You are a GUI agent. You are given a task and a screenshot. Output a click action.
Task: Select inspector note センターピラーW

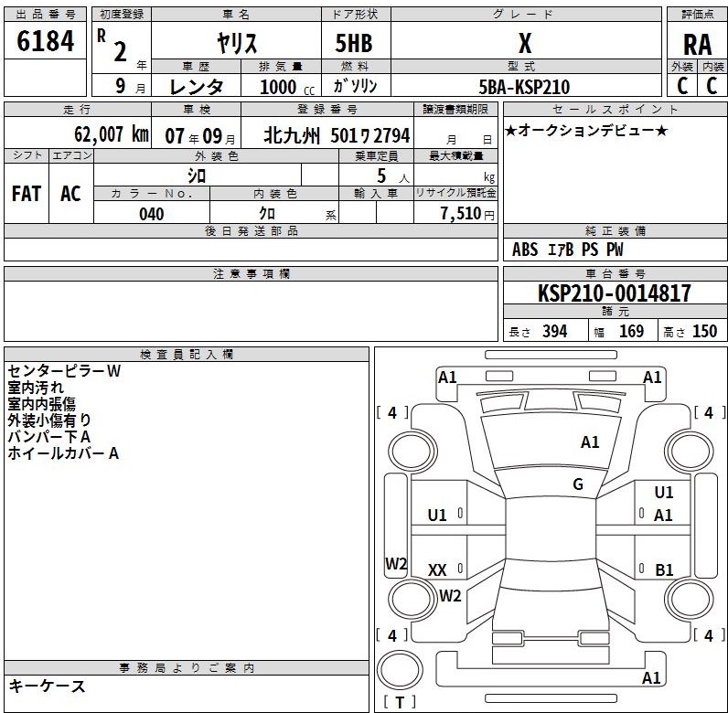(x=64, y=371)
